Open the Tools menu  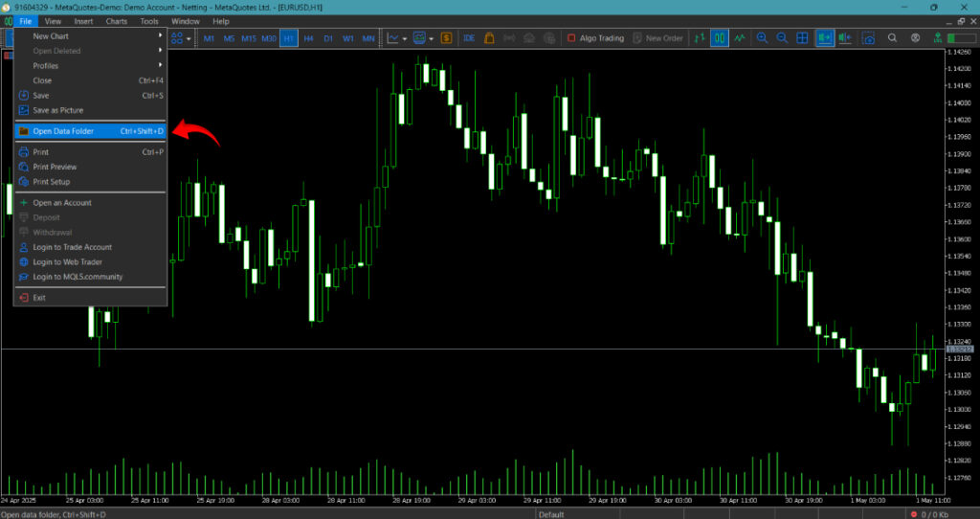149,21
